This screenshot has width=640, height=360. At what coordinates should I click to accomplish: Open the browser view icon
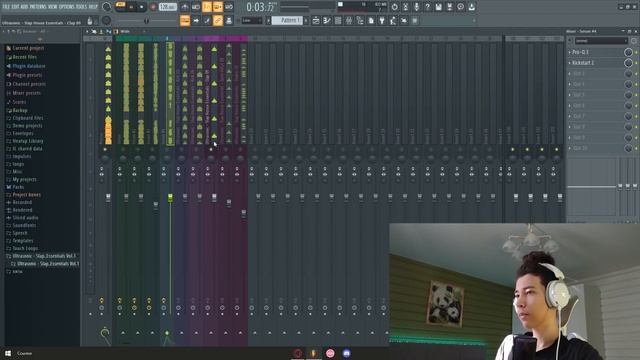tap(360, 20)
